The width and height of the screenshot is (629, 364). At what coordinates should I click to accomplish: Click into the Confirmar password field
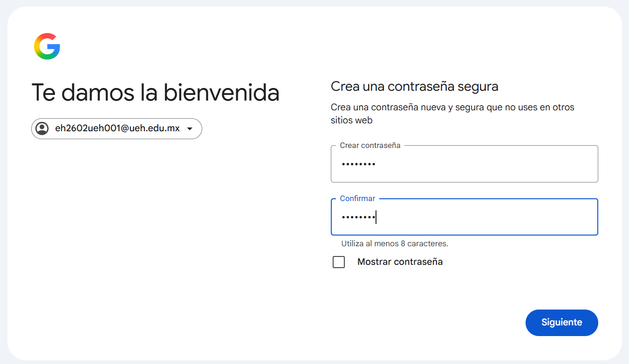[x=464, y=217]
